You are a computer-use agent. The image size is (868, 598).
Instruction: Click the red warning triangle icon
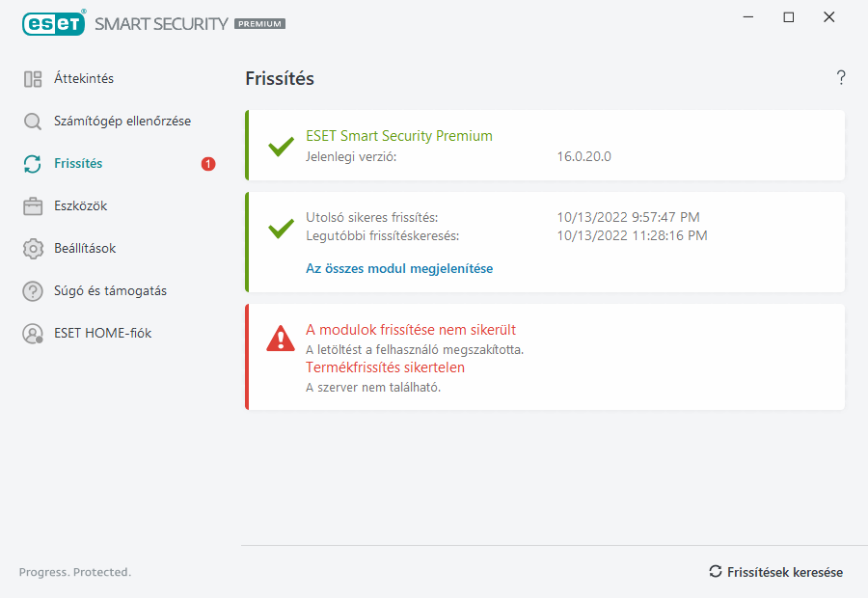(x=281, y=338)
